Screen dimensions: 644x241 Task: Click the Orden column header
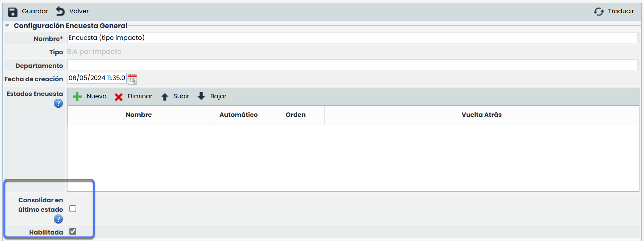[296, 115]
